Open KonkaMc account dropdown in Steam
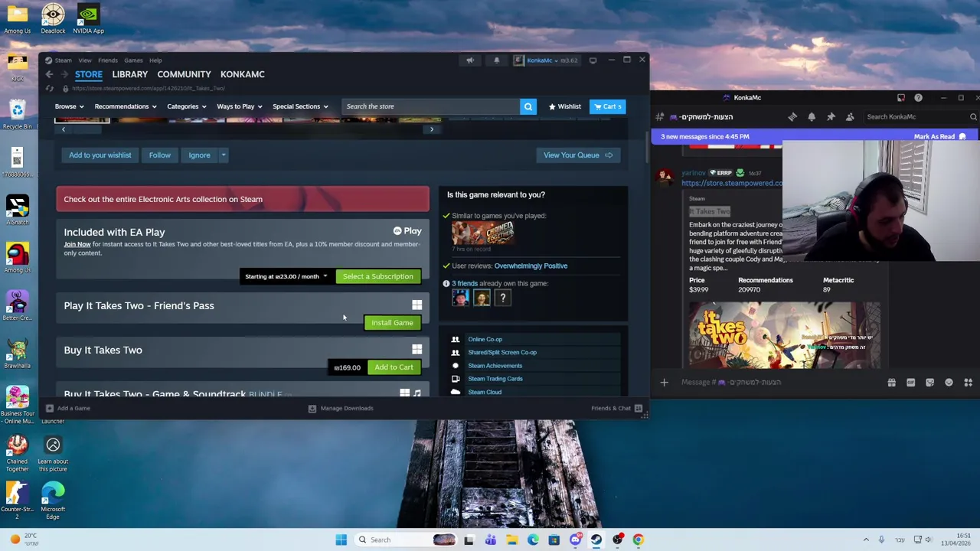Viewport: 980px width, 551px height. pos(546,60)
